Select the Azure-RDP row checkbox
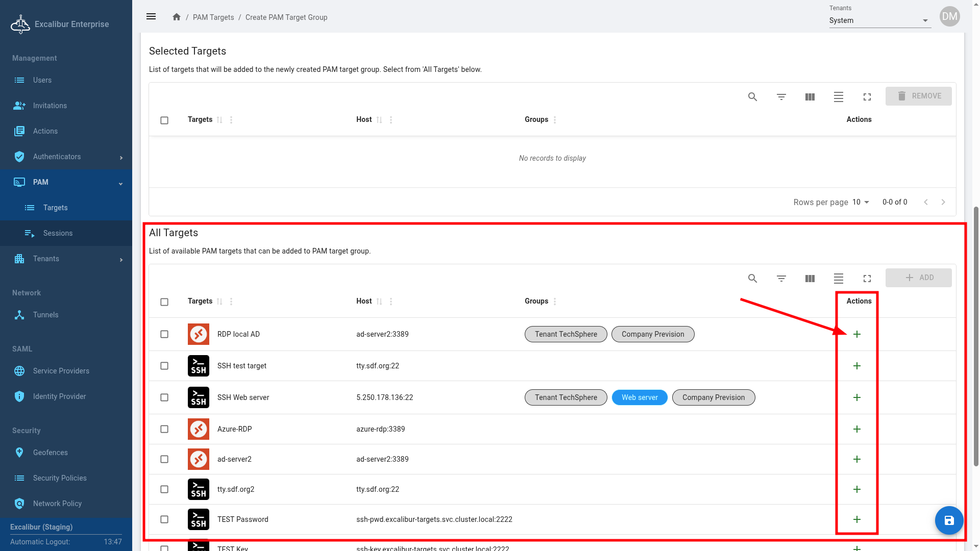Viewport: 980px width, 551px height. click(x=164, y=429)
